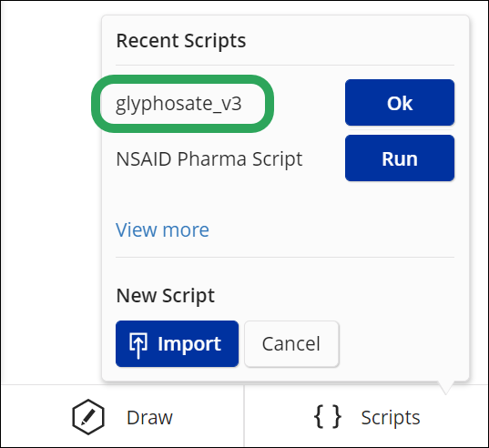Click the green highlight border around glyphosate_v3
Screen dimensions: 489x448
(x=182, y=79)
